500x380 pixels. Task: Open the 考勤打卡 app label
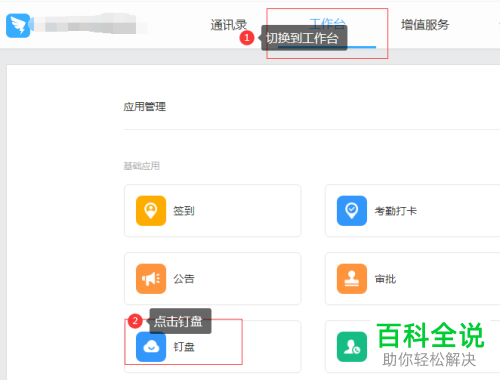[396, 211]
